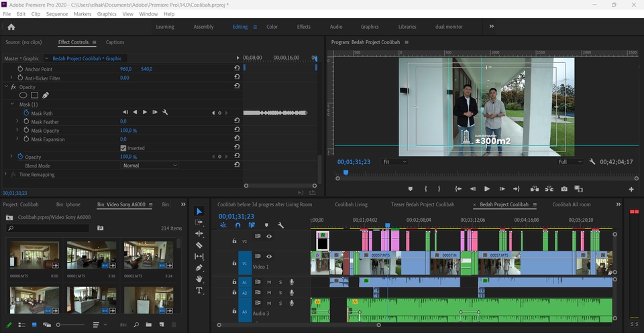Track selected mask forward

click(x=145, y=113)
